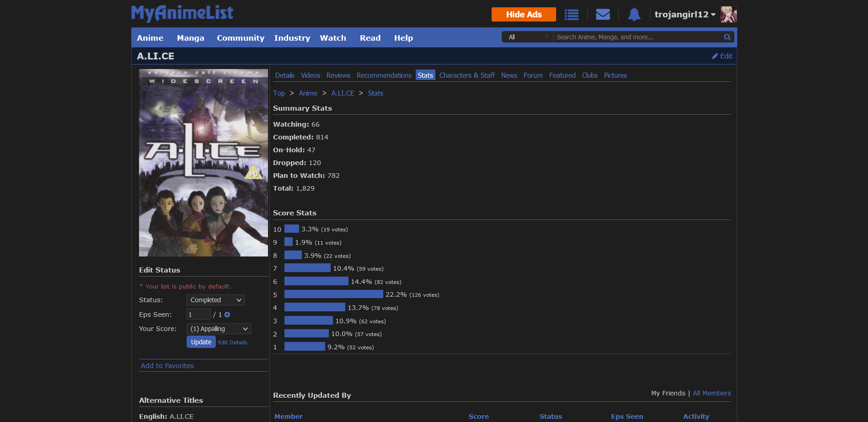Viewport: 868px width, 422px height.
Task: Click the A.LI.CE cover image
Action: [204, 163]
